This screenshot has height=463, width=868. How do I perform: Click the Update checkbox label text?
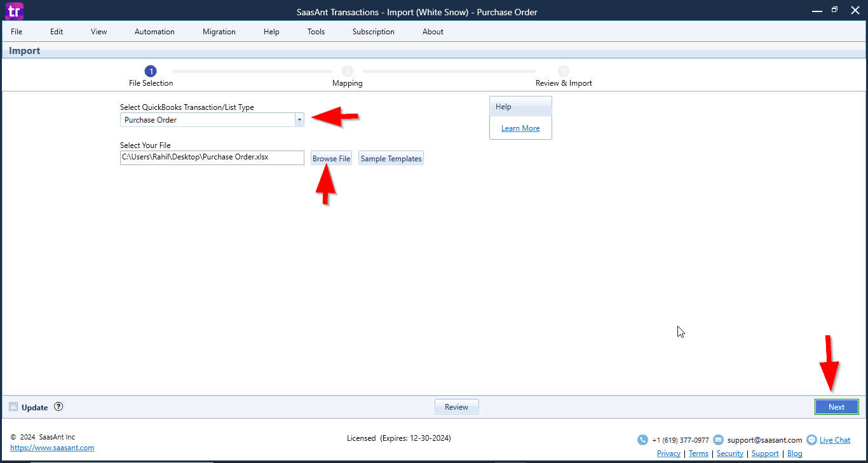click(x=34, y=407)
